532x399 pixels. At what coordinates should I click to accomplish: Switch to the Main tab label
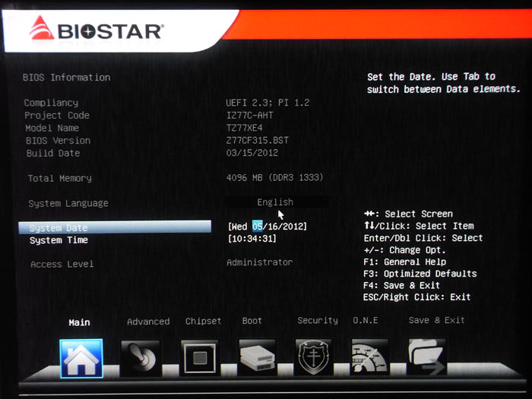tap(79, 322)
